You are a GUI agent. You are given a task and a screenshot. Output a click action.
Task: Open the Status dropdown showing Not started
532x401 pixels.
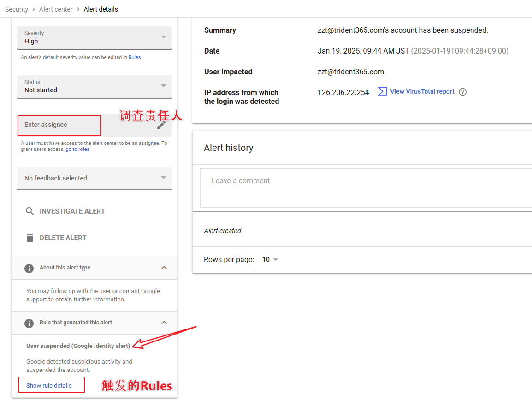click(94, 86)
